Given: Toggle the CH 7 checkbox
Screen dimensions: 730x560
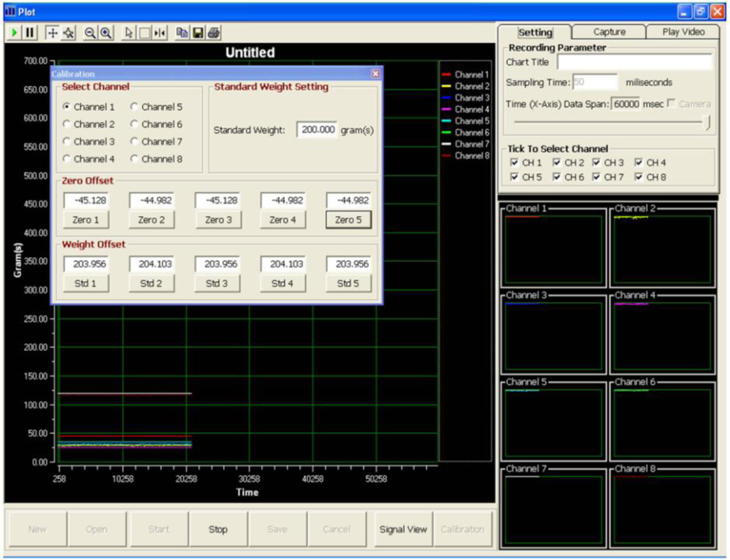Looking at the screenshot, I should pyautogui.click(x=597, y=177).
